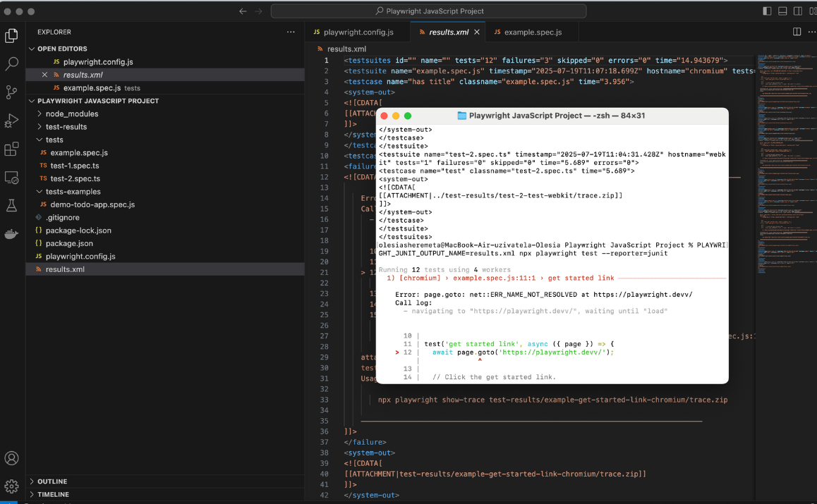
Task: Open the Testing flask view
Action: (11, 206)
